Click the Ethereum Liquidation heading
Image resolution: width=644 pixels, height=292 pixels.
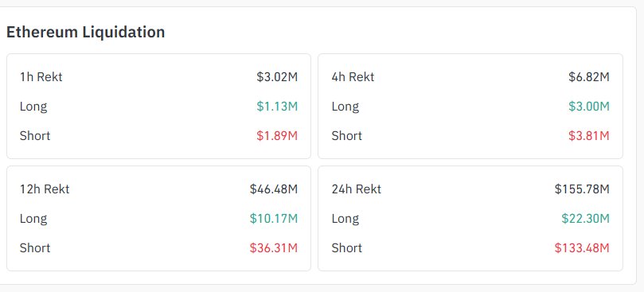pyautogui.click(x=85, y=32)
